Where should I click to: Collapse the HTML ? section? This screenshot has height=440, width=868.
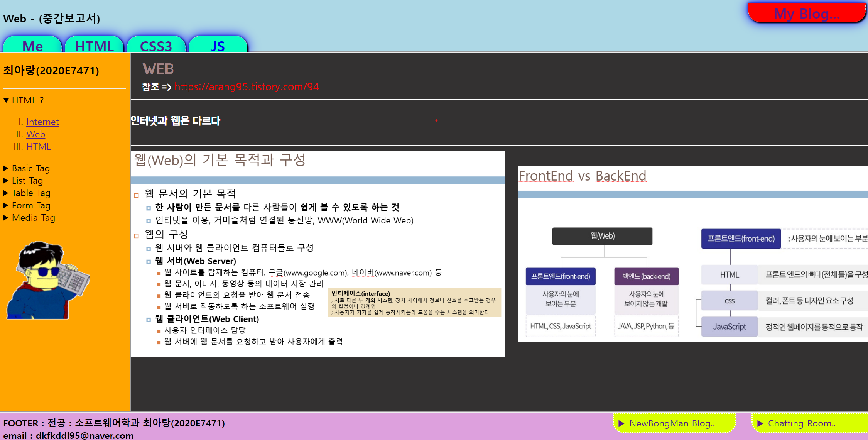coord(7,100)
